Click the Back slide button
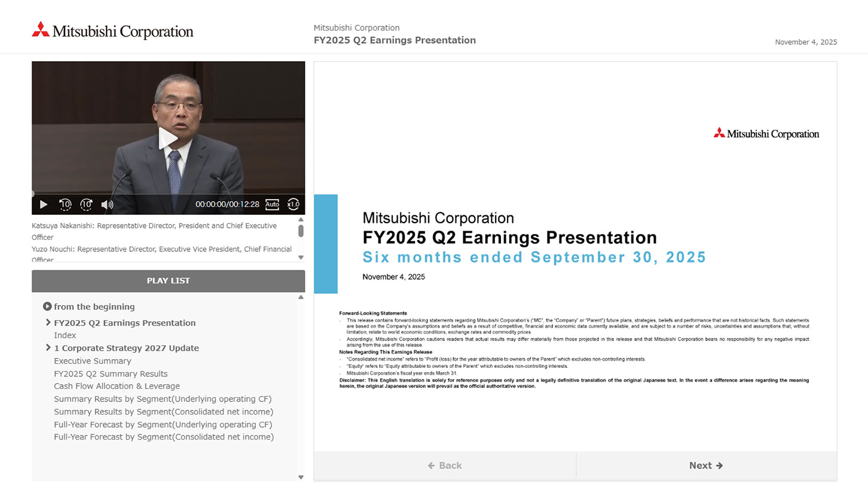868x487 pixels. tap(445, 465)
